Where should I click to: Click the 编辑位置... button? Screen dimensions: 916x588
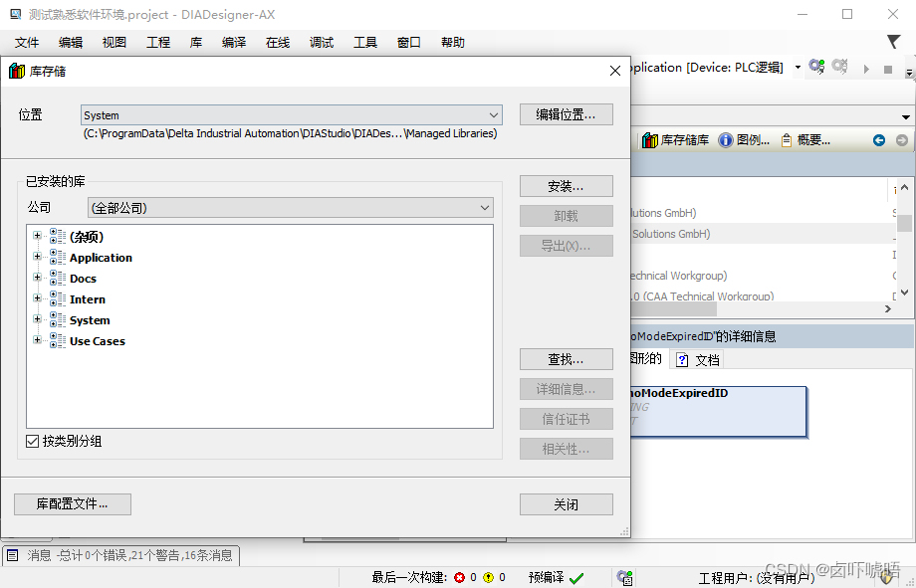point(567,114)
